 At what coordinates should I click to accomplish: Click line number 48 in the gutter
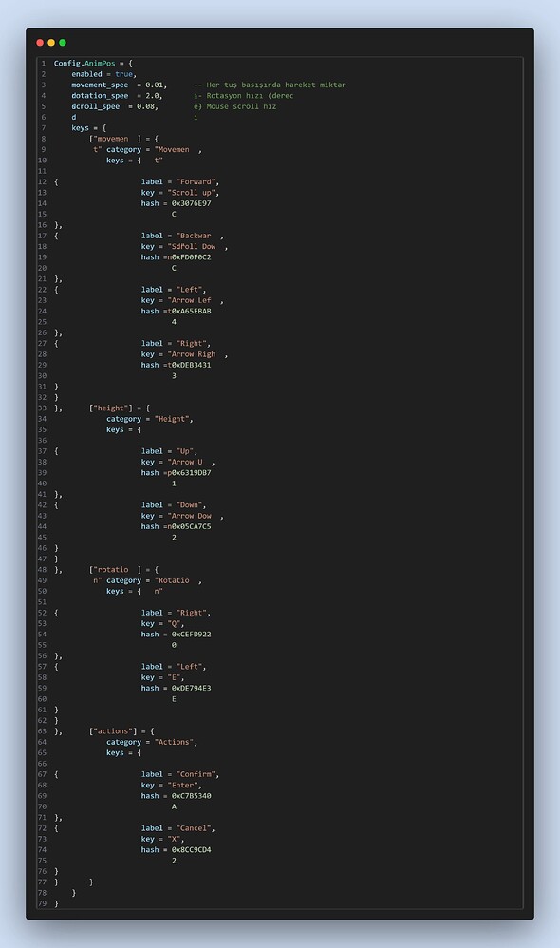point(43,570)
